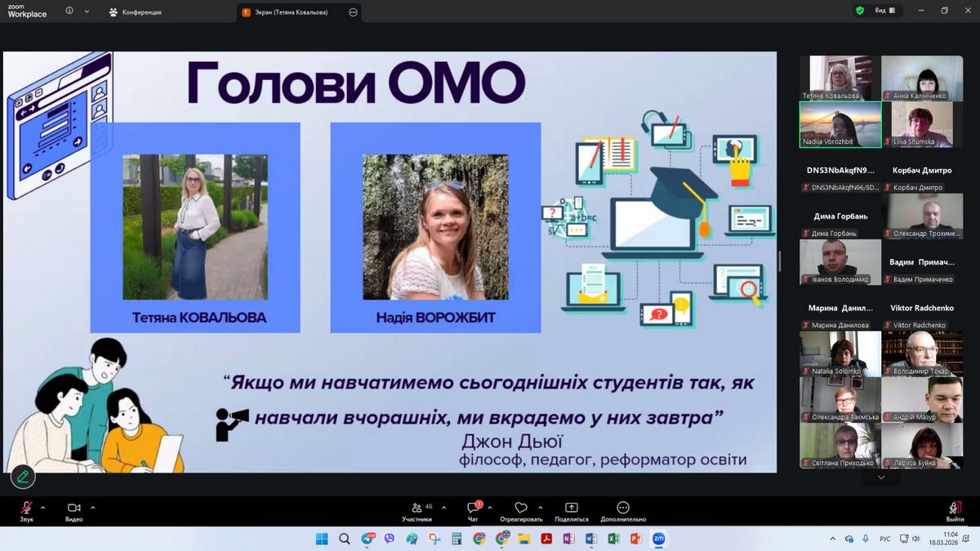This screenshot has height=551, width=980.
Task: Click the green pencil annotation icon
Action: [22, 476]
